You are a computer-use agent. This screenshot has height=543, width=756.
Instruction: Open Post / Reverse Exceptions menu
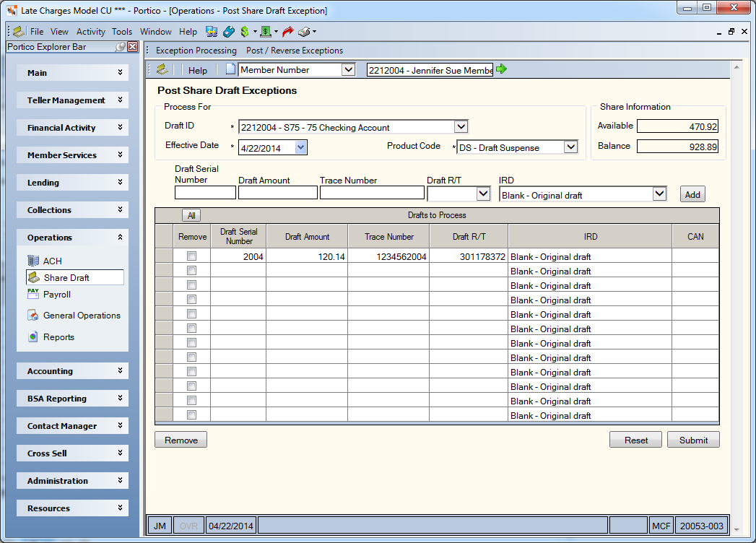point(295,51)
